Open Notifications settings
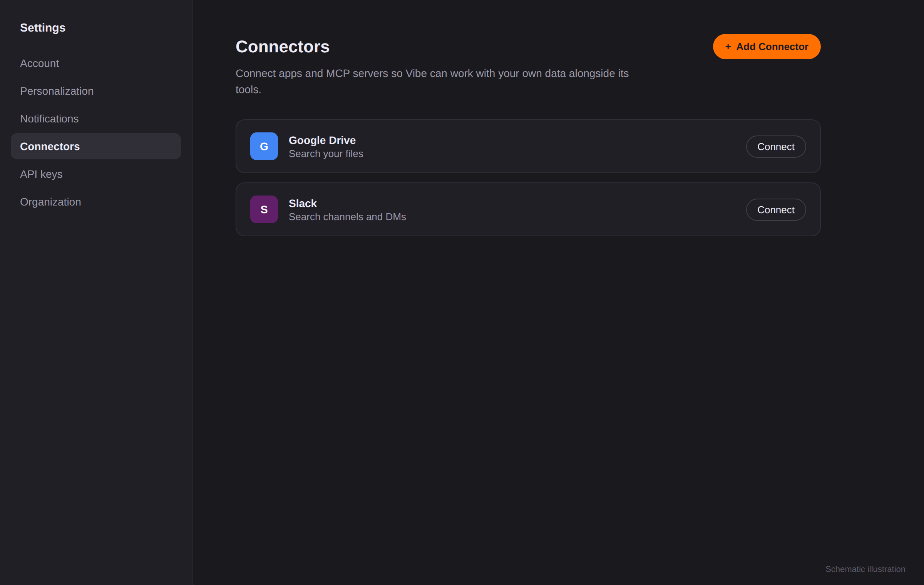The image size is (924, 585). tap(96, 119)
